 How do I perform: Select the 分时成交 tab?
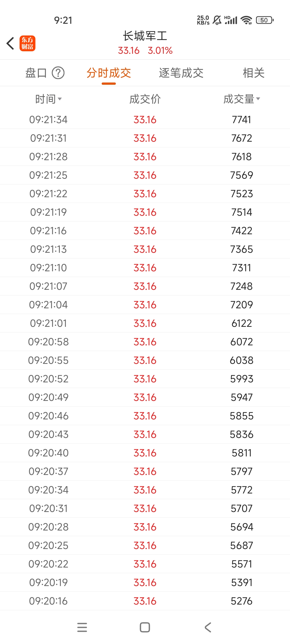coord(109,73)
